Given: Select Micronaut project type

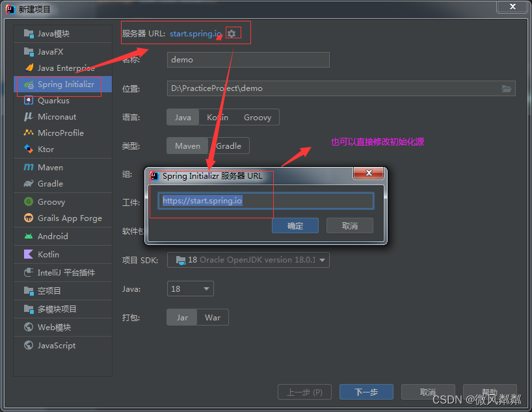Looking at the screenshot, I should (x=63, y=117).
